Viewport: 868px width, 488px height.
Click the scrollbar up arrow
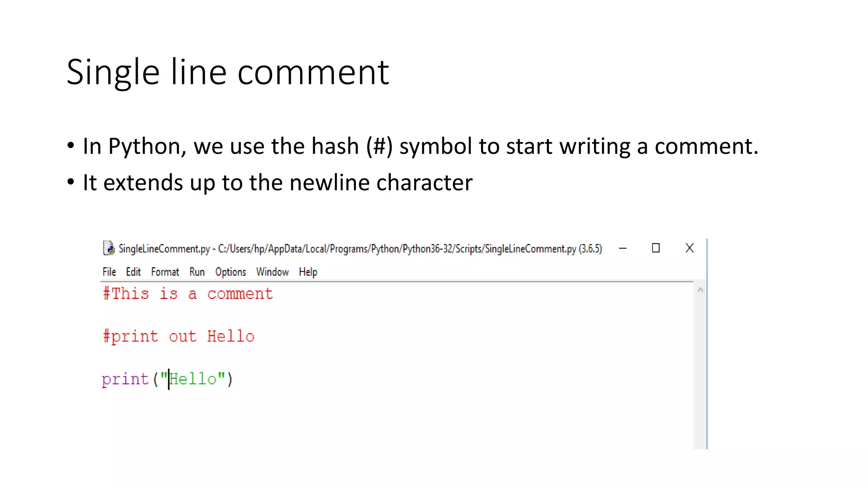click(x=700, y=290)
